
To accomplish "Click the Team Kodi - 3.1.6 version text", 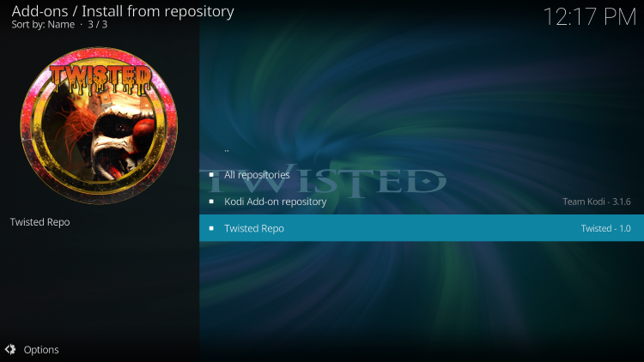I will click(597, 202).
